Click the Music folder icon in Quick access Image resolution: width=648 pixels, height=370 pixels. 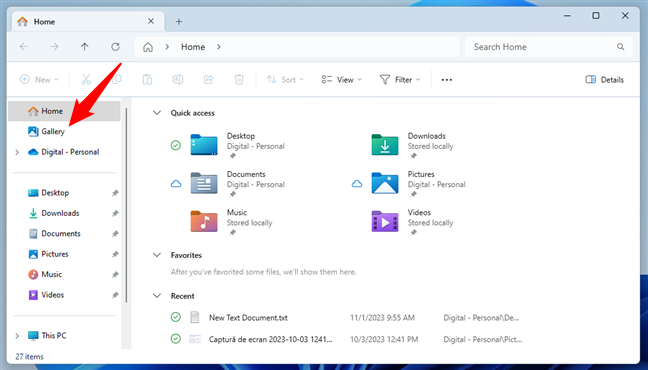[204, 221]
